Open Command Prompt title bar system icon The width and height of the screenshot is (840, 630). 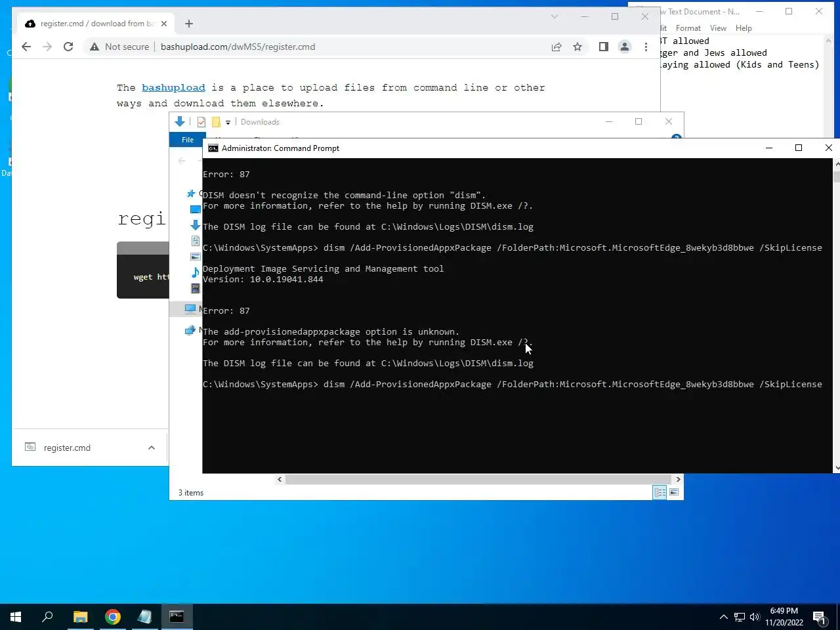[213, 148]
